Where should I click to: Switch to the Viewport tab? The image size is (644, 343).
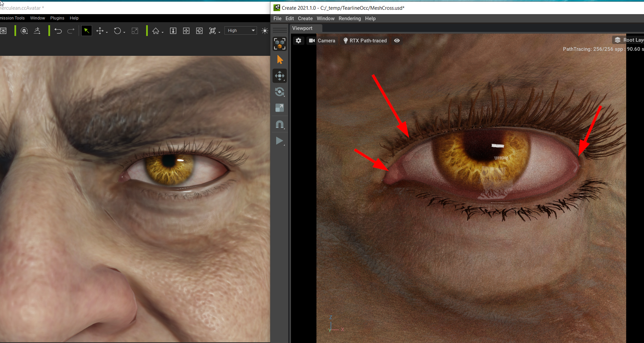(x=302, y=28)
